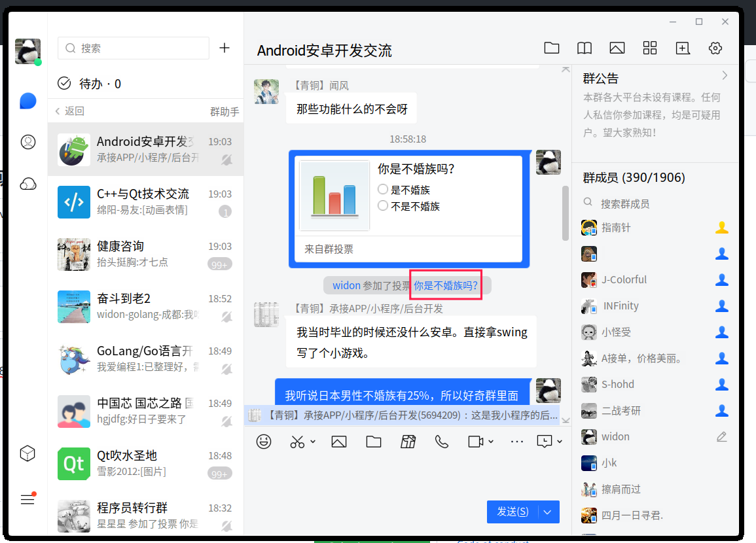Select member S-hohd in the list

pyautogui.click(x=655, y=385)
